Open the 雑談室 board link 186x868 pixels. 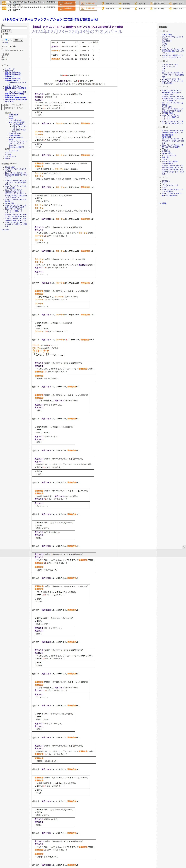(x=11, y=117)
